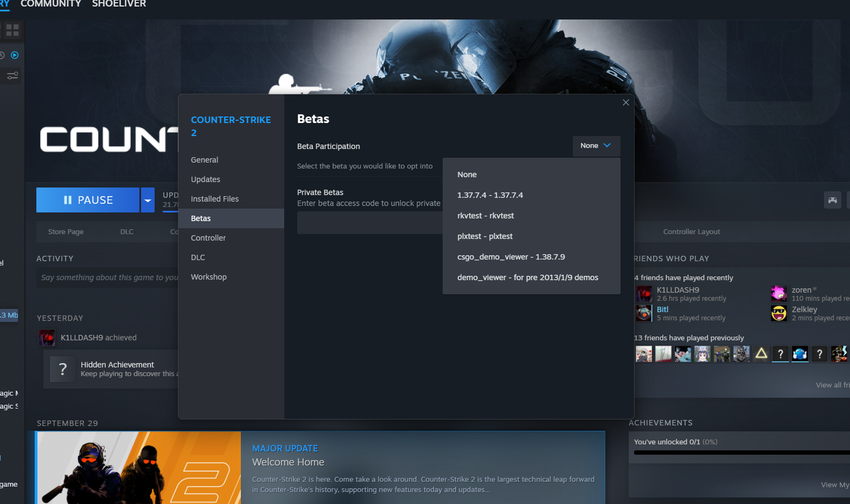
Task: Click private beta access code field
Action: point(370,223)
